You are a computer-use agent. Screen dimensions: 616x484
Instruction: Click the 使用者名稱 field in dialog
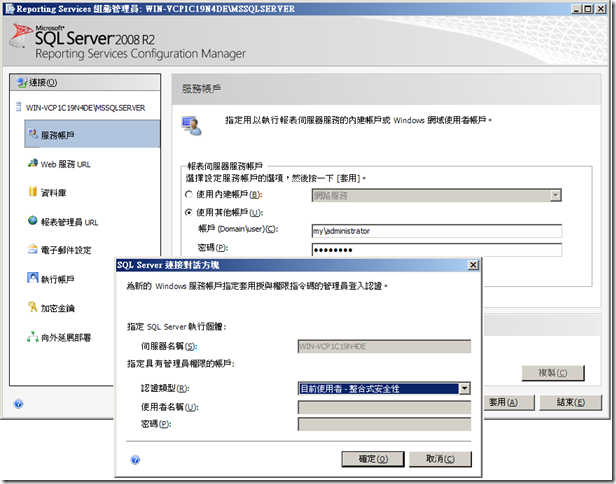tap(384, 407)
